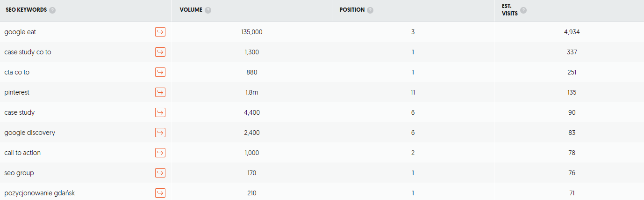Open the arrow icon for google eat
Viewport: 644px width, 200px height.
click(160, 32)
